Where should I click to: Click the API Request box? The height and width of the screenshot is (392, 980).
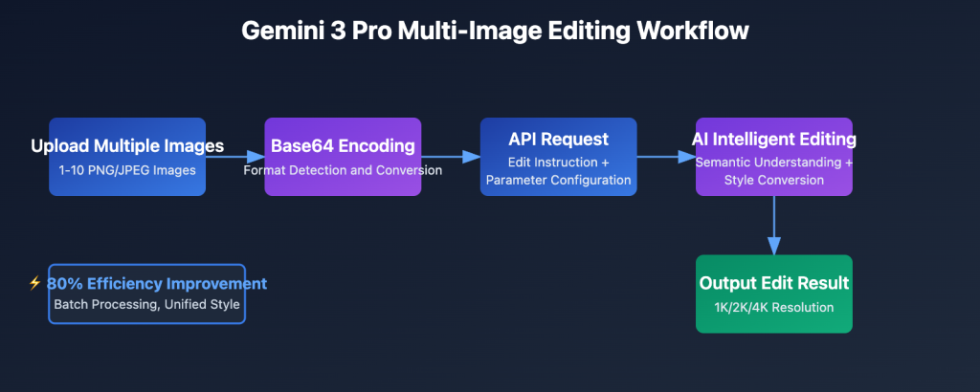558,157
